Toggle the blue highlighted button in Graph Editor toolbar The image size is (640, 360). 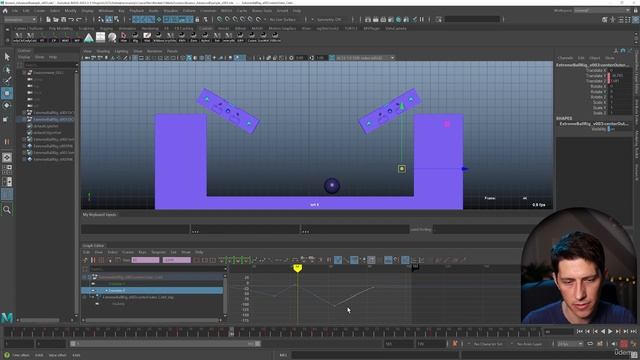coord(338,260)
